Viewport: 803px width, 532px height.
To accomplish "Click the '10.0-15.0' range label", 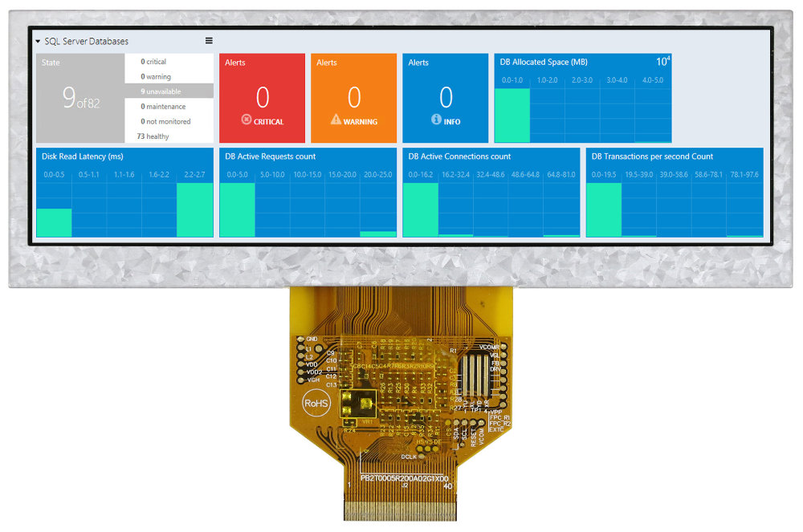I will point(308,175).
